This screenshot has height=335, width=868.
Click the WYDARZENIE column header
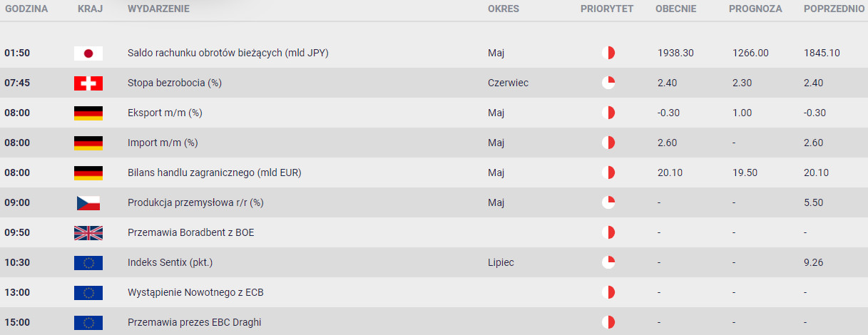[158, 9]
